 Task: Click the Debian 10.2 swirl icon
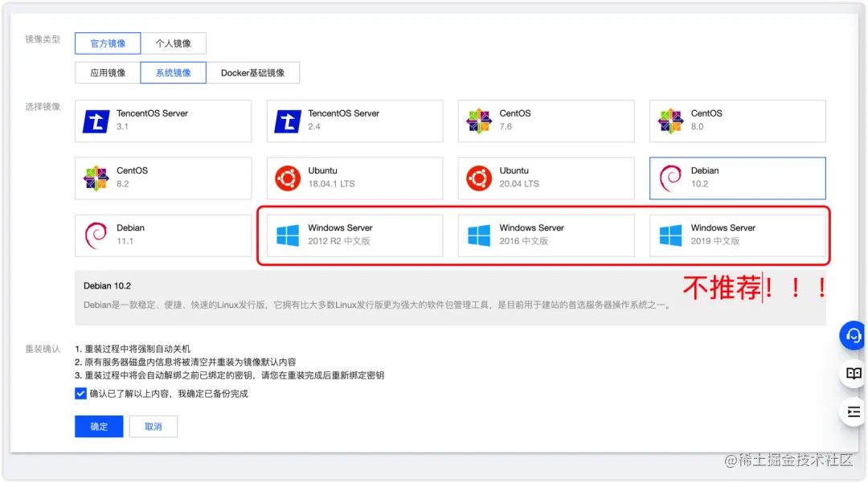(x=670, y=178)
